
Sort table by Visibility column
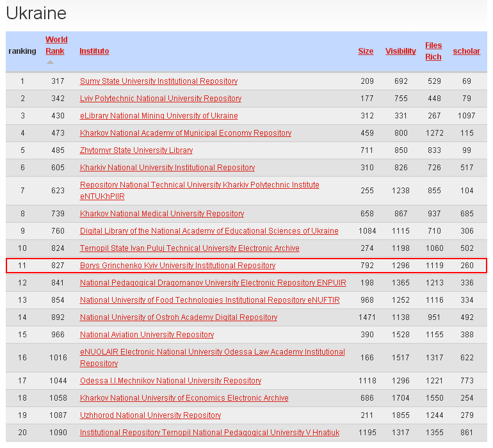click(401, 51)
